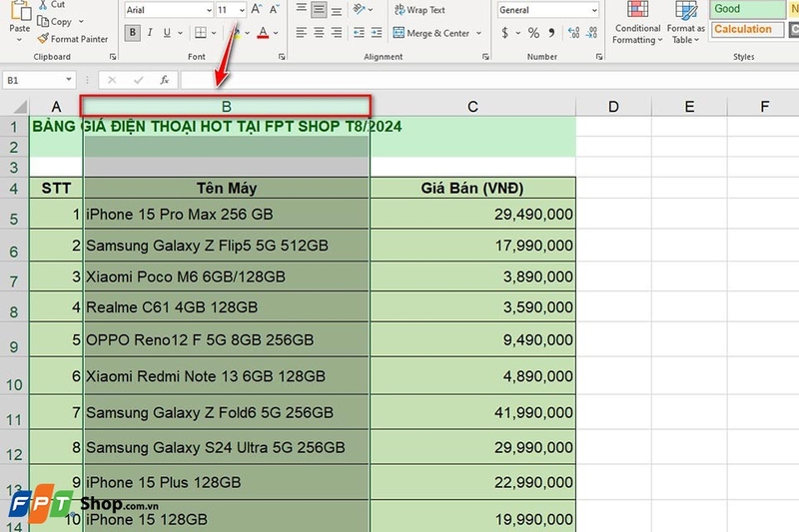Apply the Good cell style
799x532 pixels.
747,9
